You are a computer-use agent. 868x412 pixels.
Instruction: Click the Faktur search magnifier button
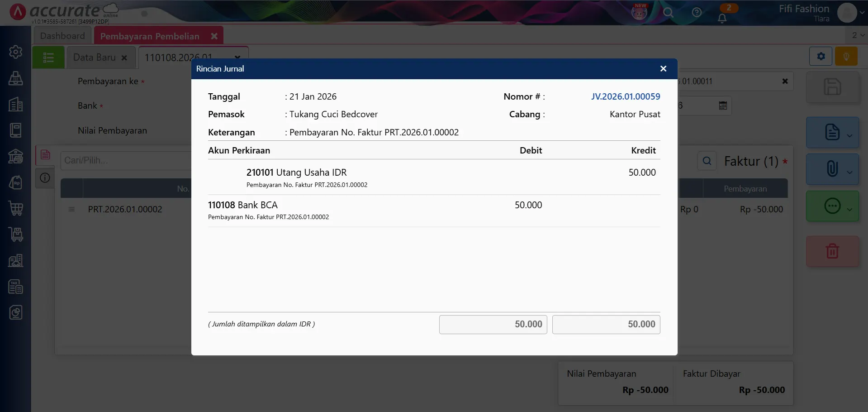point(707,161)
